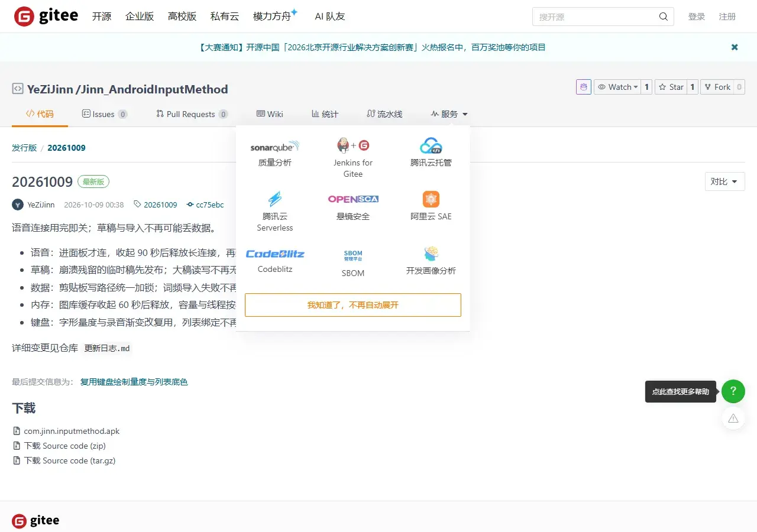This screenshot has width=757, height=532.
Task: Download Source code (zip)
Action: [x=64, y=446]
